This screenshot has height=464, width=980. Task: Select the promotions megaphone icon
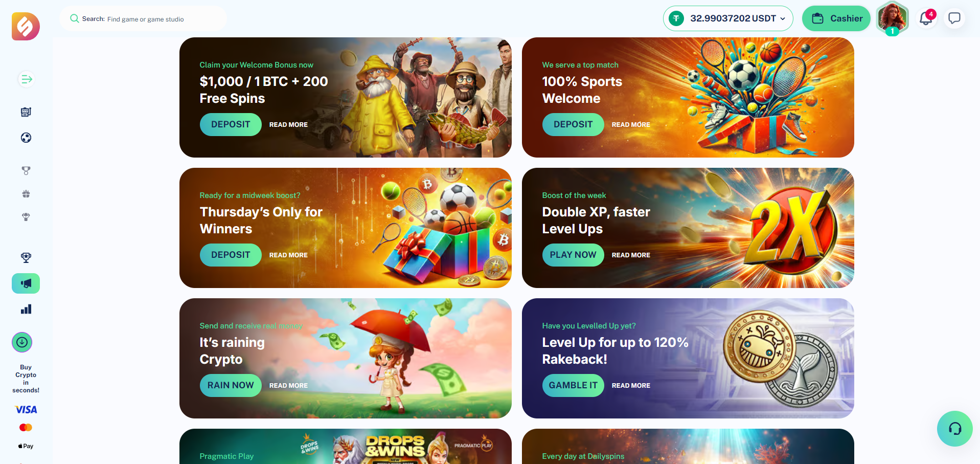point(26,283)
